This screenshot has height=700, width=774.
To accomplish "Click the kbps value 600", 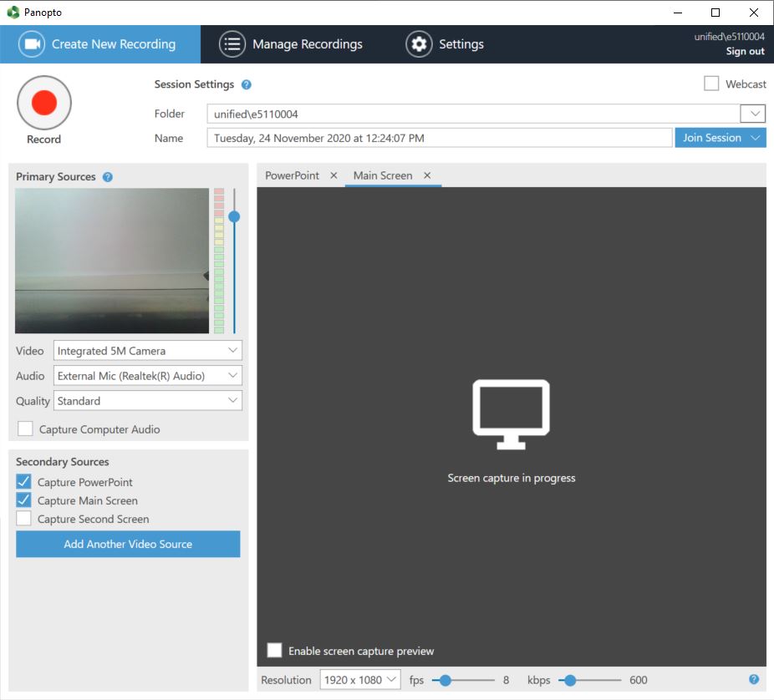I will pyautogui.click(x=639, y=680).
